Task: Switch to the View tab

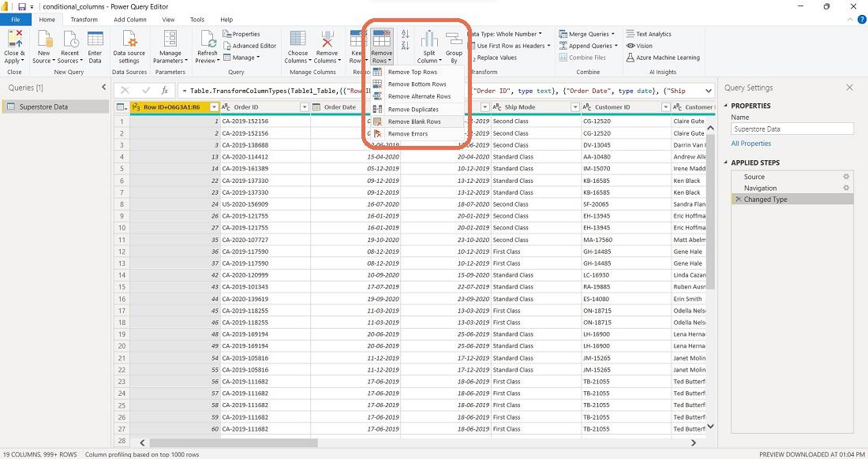Action: point(168,20)
